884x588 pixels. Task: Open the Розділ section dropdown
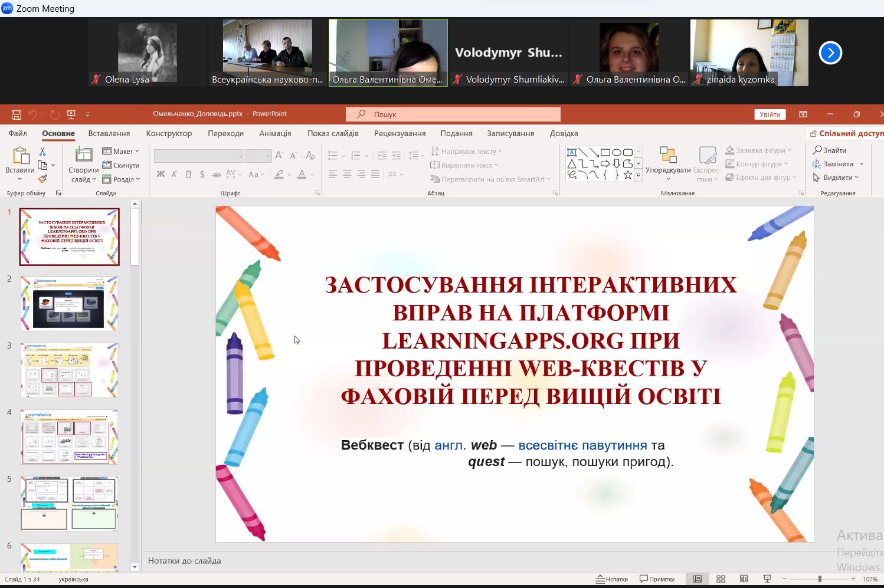[x=122, y=179]
